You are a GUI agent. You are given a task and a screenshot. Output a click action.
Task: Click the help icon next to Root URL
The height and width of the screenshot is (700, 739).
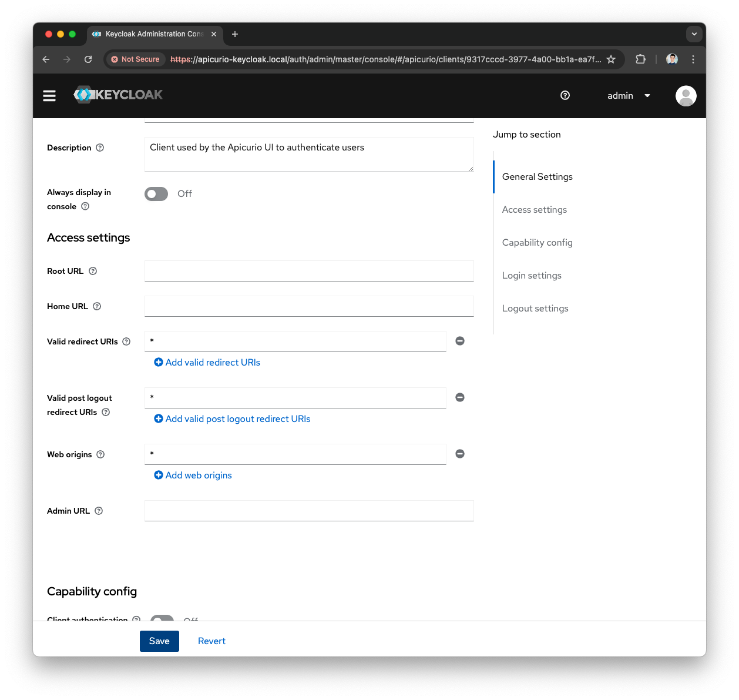(93, 271)
